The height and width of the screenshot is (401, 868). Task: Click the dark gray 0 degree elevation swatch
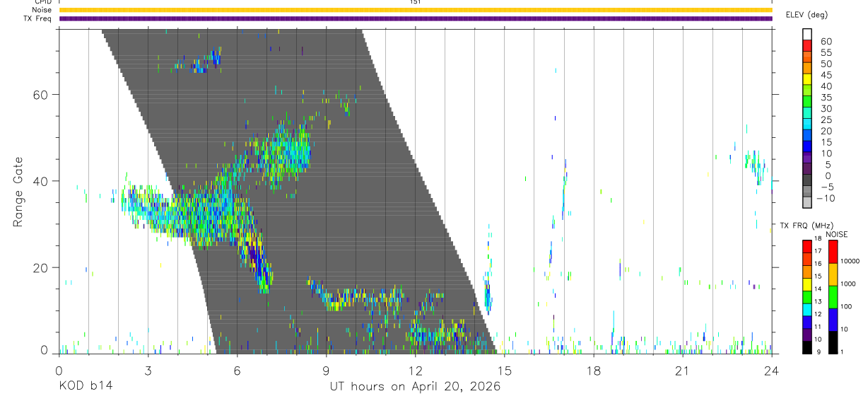tap(807, 180)
